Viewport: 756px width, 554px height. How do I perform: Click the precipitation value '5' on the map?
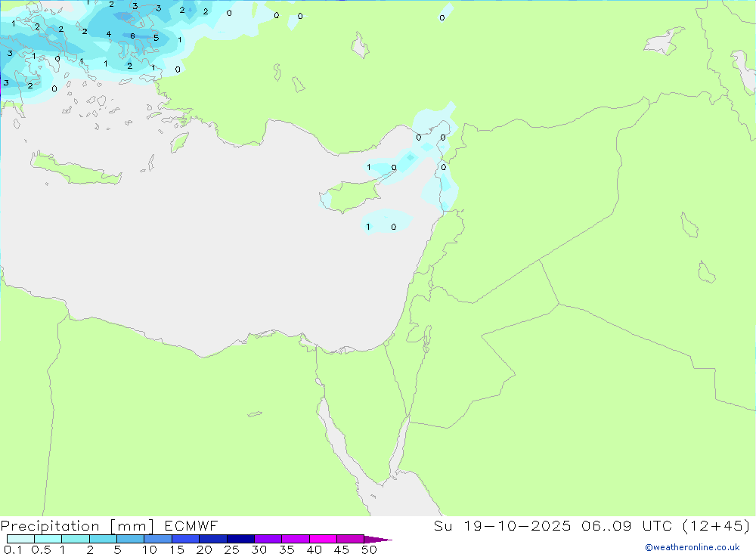(x=156, y=38)
